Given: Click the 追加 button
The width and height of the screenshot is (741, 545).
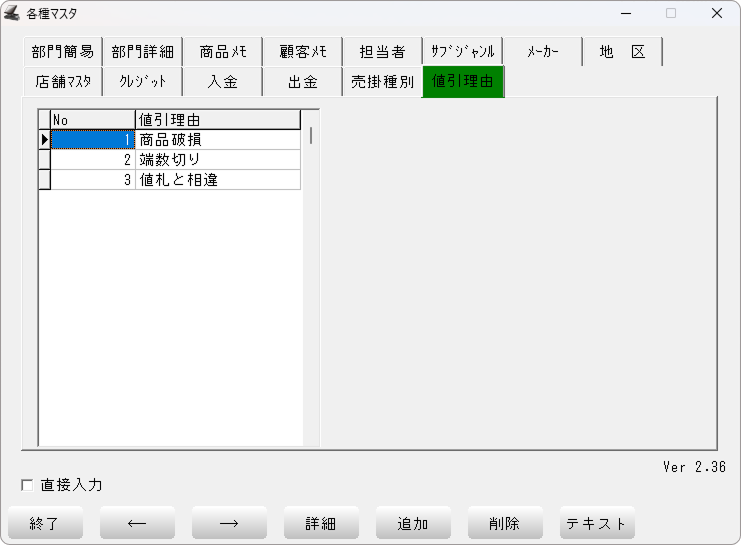Looking at the screenshot, I should click(x=413, y=523).
